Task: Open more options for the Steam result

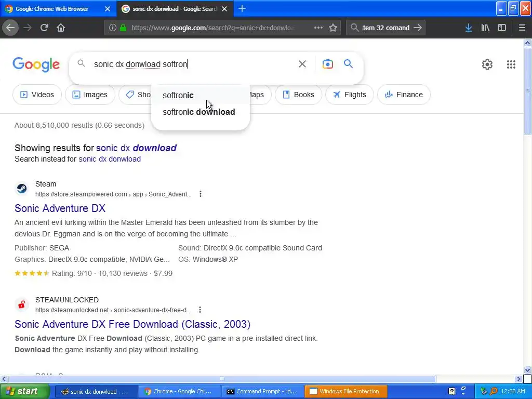Action: coord(201,194)
